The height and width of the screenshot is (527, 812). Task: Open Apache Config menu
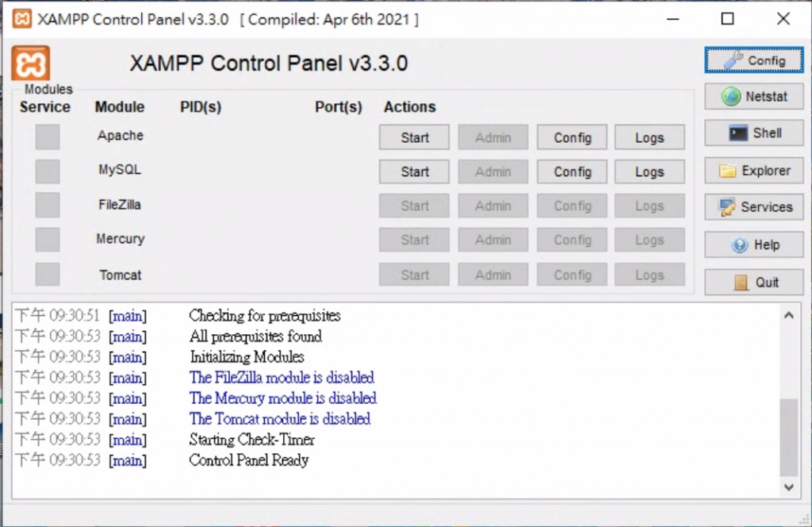coord(573,137)
